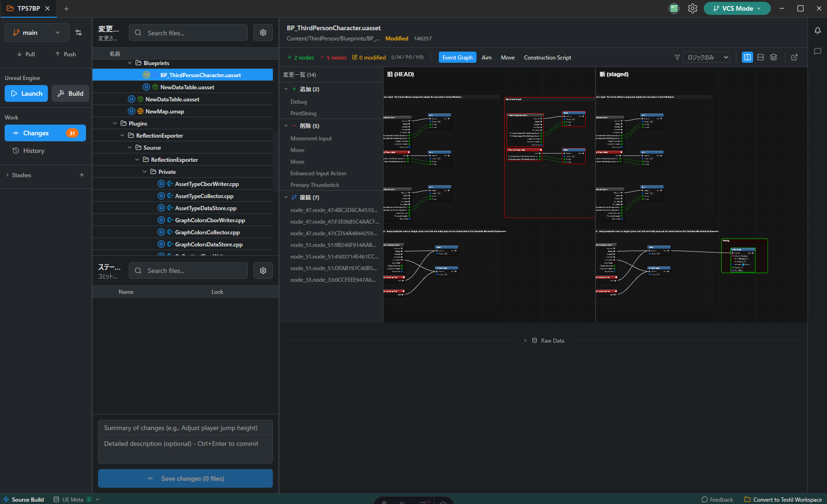Image resolution: width=827 pixels, height=504 pixels.
Task: Switch to the Construction Script tab
Action: coord(547,58)
